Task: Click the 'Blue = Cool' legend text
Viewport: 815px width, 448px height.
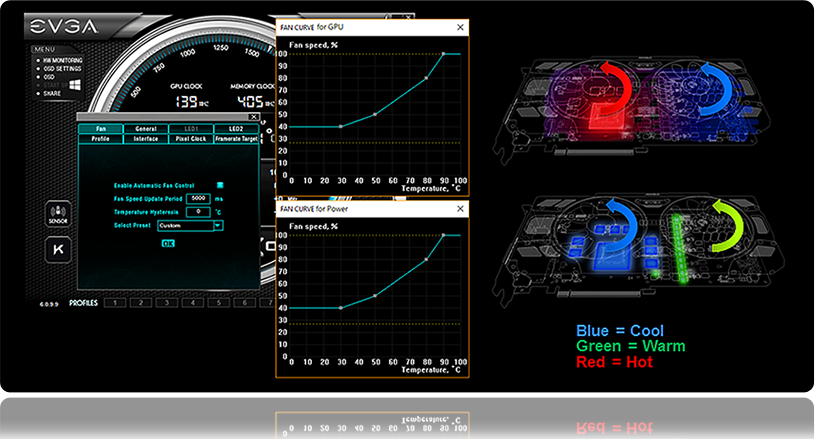Action: click(x=620, y=331)
